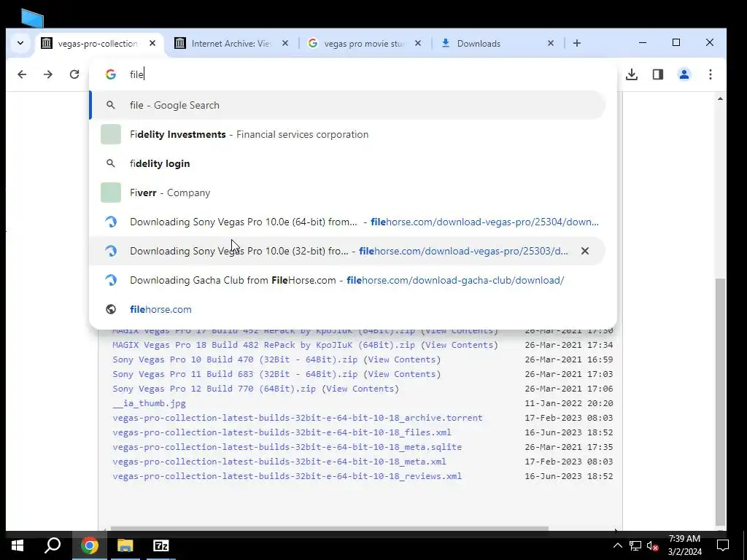The height and width of the screenshot is (560, 747).
Task: Open the Chrome profile menu
Action: (684, 74)
